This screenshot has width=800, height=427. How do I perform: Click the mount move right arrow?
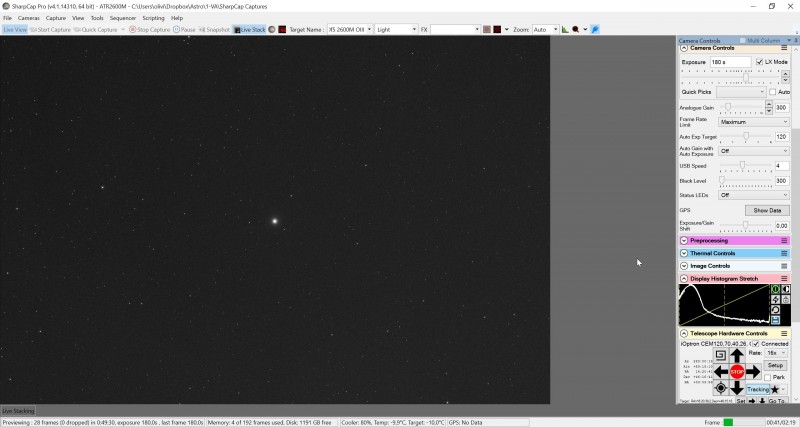tap(753, 372)
